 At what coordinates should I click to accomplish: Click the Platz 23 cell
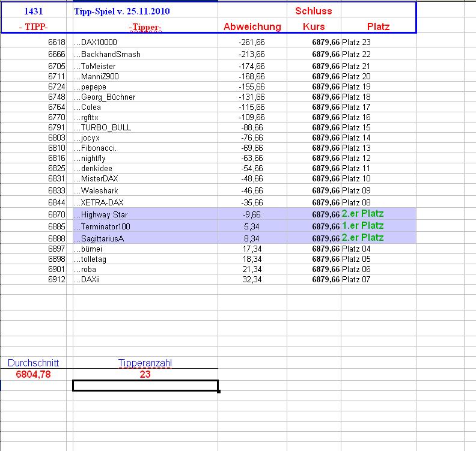tap(378, 42)
